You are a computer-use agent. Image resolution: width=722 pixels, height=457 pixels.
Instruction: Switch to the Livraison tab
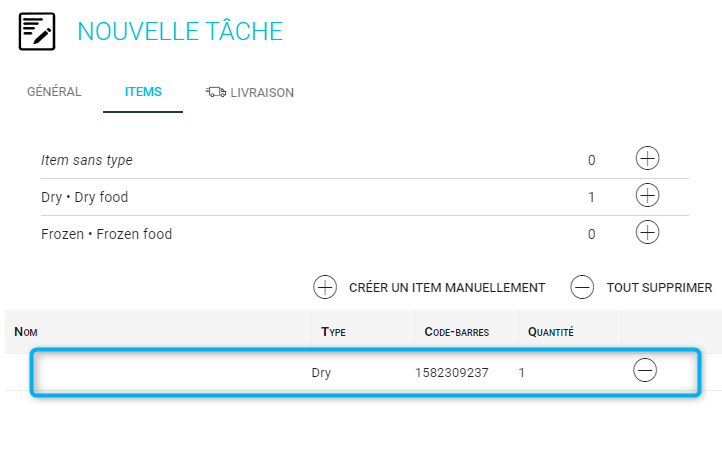[250, 92]
